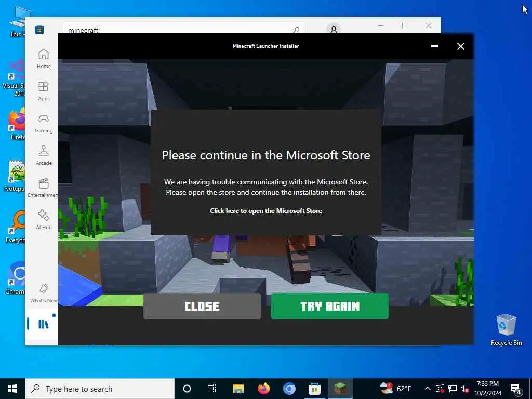The image size is (532, 399).
Task: Click the search magnifier in Store search box
Action: (x=296, y=30)
